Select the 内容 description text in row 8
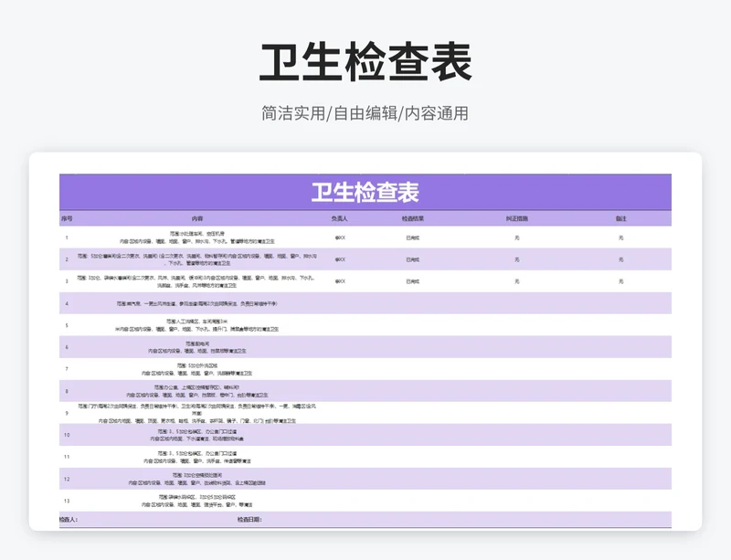The height and width of the screenshot is (560, 731). (197, 391)
